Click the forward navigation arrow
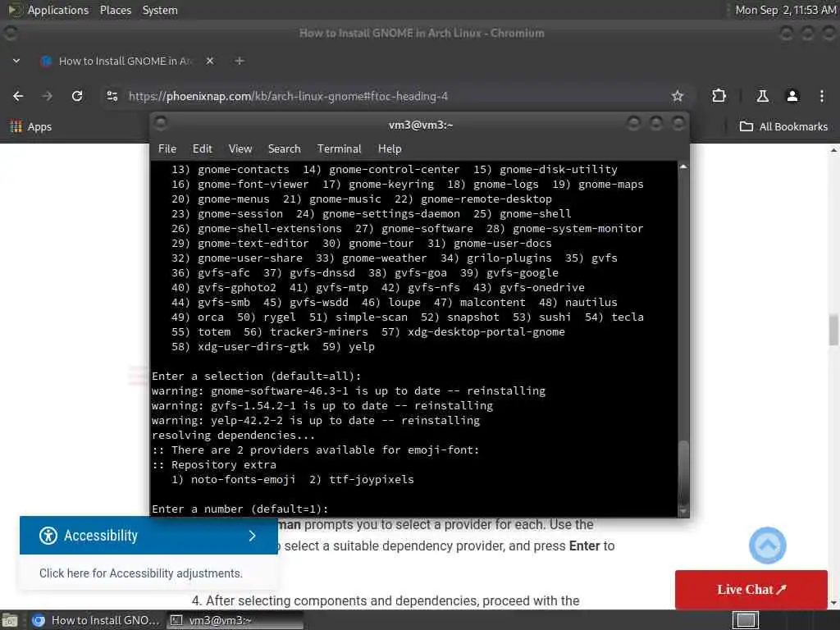The width and height of the screenshot is (840, 630). [47, 96]
